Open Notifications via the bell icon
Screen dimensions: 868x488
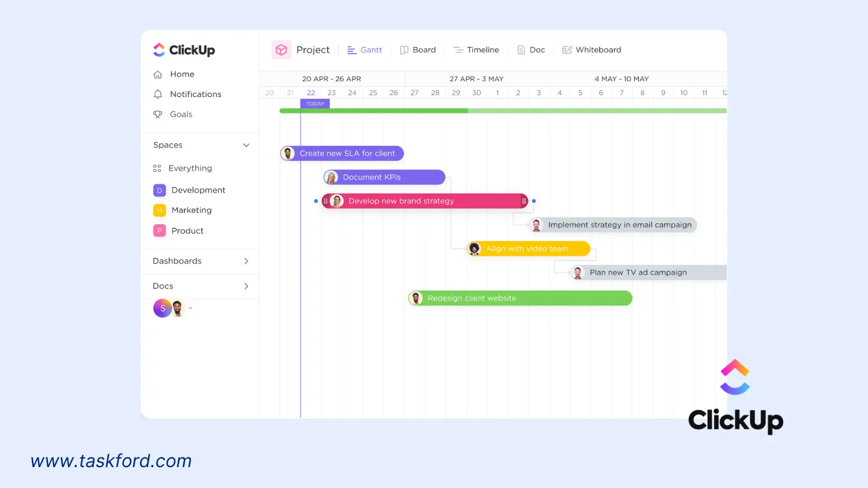click(158, 94)
